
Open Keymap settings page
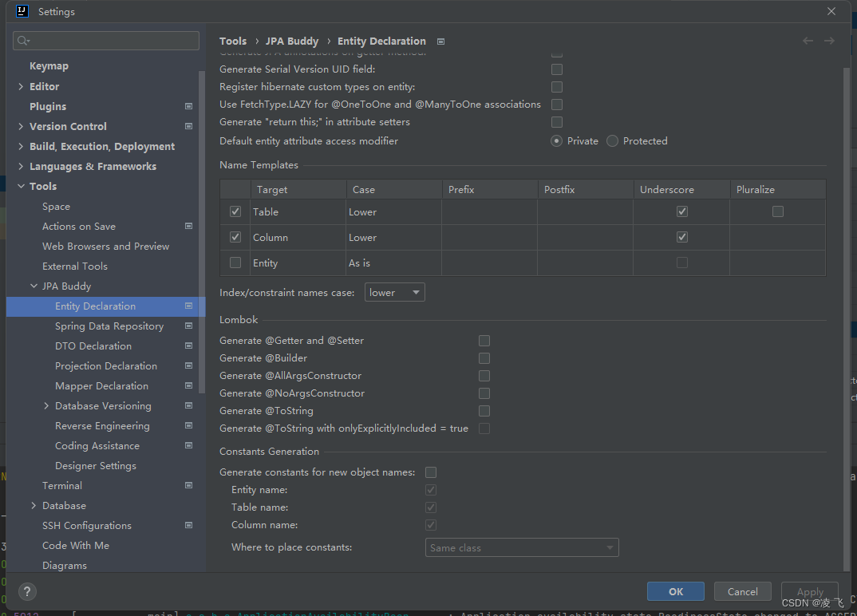coord(49,66)
